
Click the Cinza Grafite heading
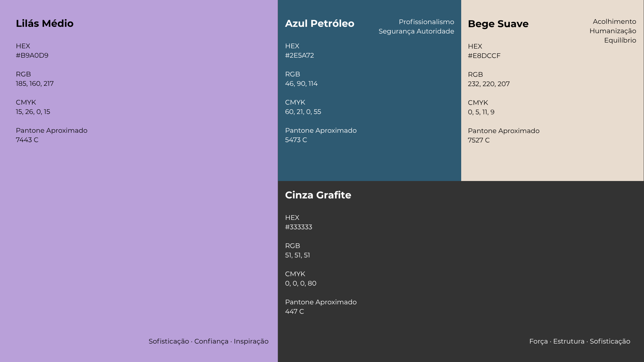[x=318, y=195]
